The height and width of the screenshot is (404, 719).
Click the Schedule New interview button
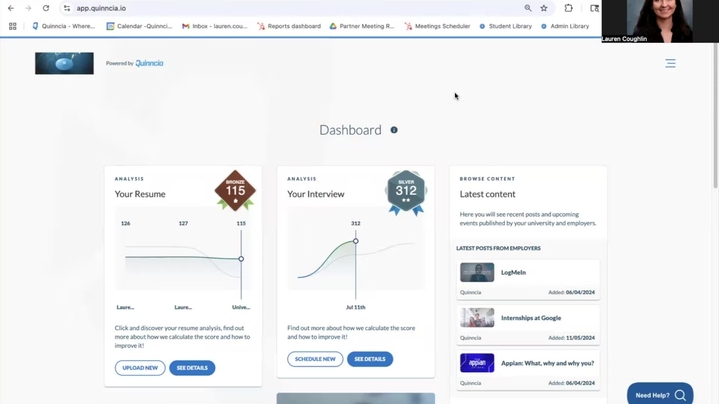click(315, 359)
